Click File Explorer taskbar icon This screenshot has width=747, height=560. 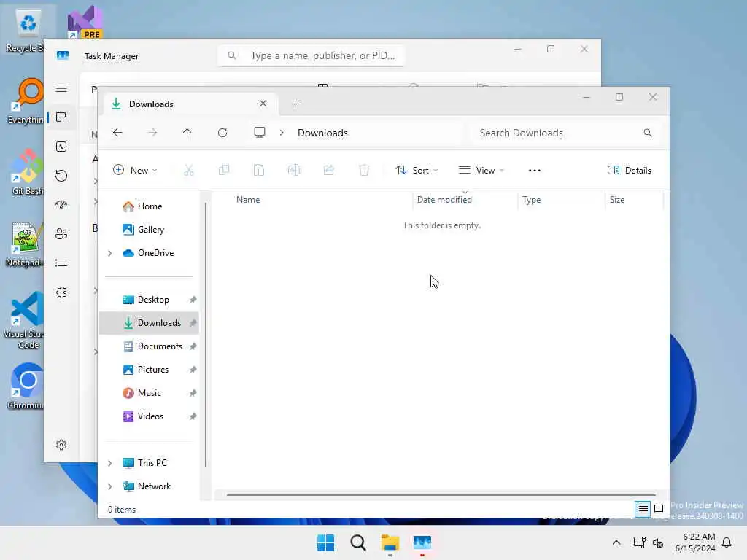tap(390, 542)
